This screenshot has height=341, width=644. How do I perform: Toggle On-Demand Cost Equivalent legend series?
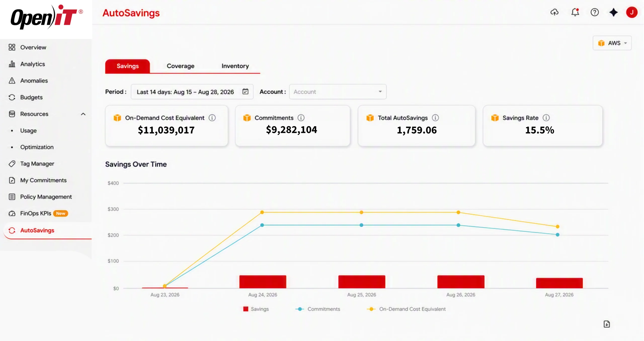coord(406,309)
